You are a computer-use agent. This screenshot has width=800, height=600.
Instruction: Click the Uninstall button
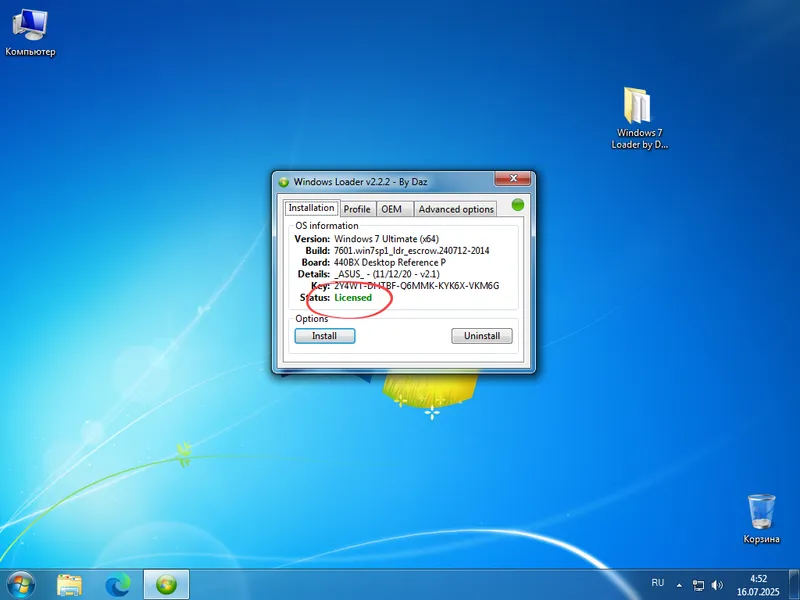pos(481,336)
